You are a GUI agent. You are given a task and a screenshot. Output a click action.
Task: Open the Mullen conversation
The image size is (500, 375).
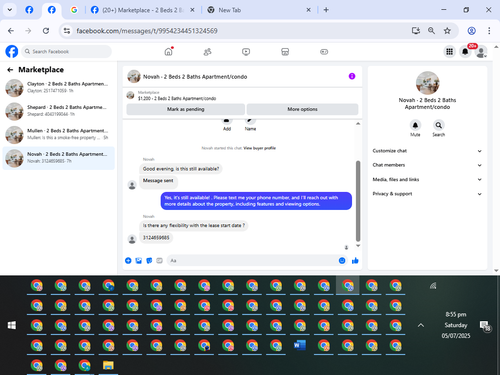(x=59, y=134)
